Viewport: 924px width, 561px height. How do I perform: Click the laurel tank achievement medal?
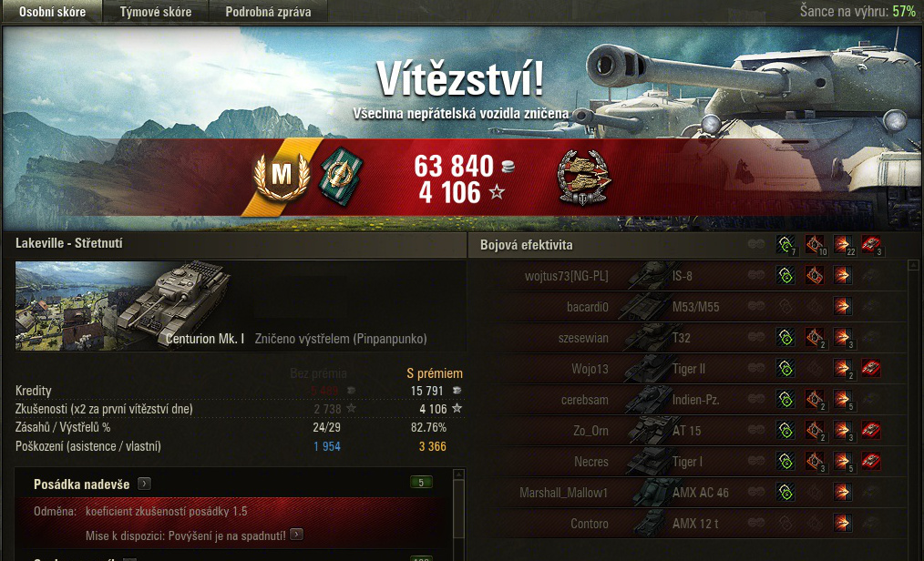click(584, 178)
